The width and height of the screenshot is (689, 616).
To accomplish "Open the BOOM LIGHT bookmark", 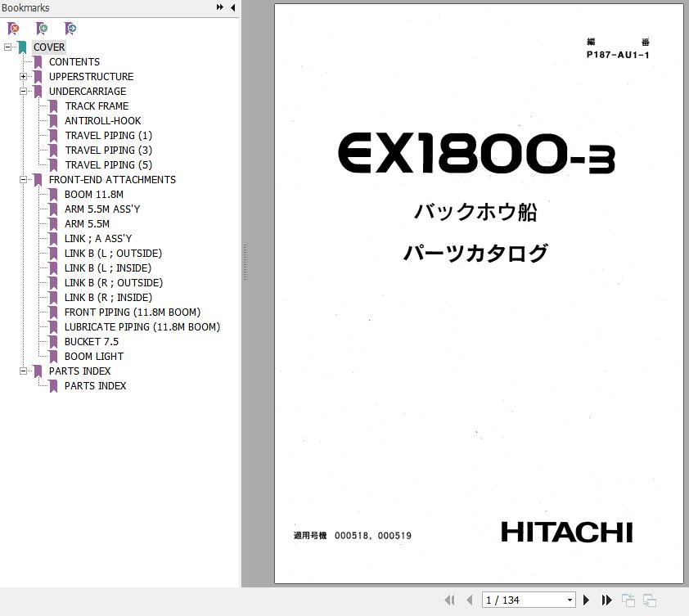I will pyautogui.click(x=93, y=357).
